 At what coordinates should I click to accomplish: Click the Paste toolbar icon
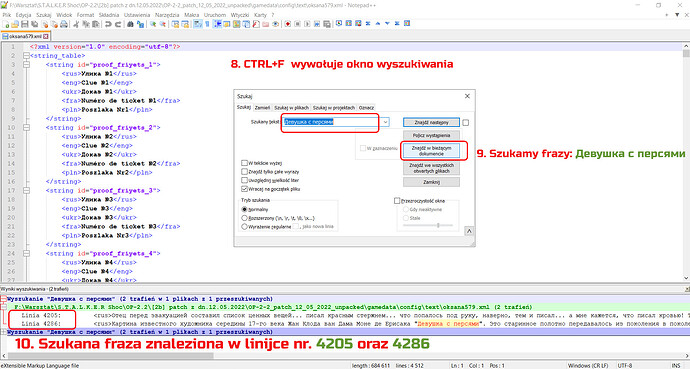tap(95, 24)
